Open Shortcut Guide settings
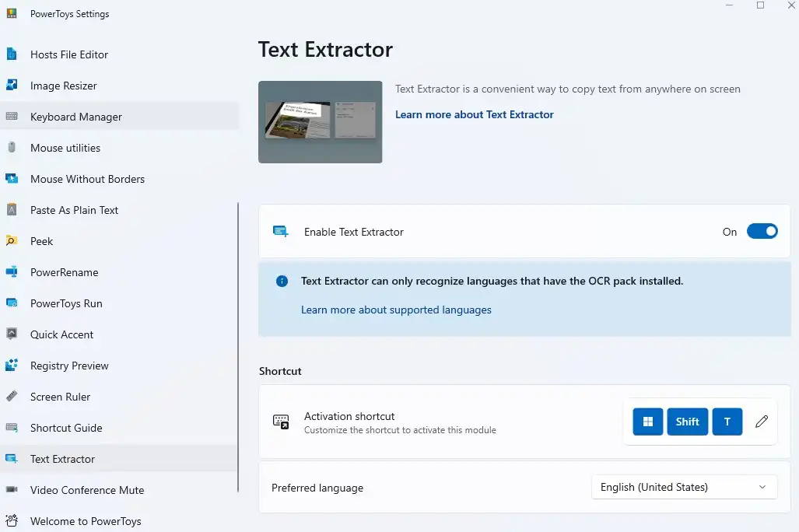Image resolution: width=799 pixels, height=532 pixels. [x=119, y=428]
